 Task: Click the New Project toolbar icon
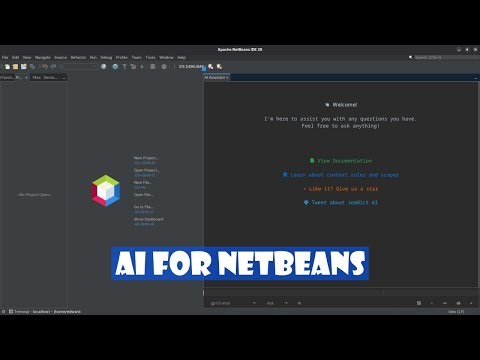[15, 67]
